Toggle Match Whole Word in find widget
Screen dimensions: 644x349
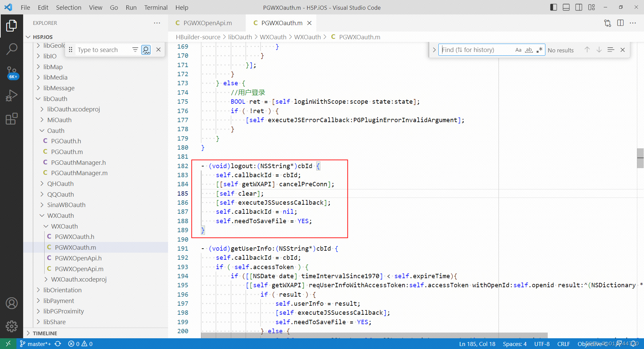(529, 50)
